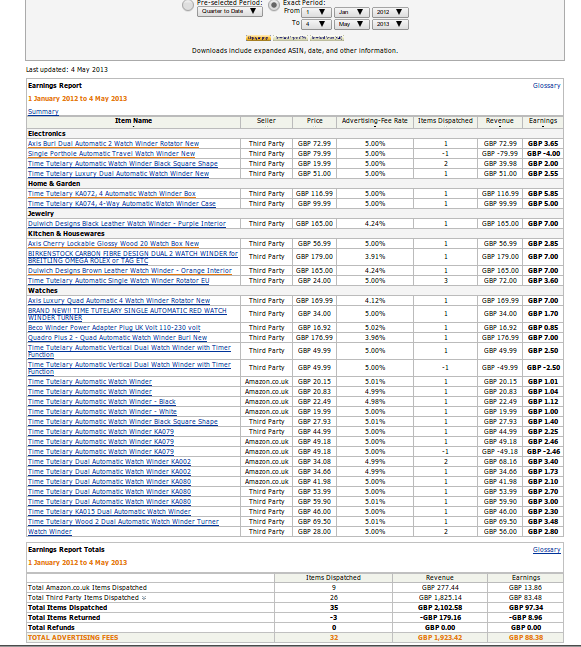Open BRAND NEW TIME TUTELARY SINGLE RED WATCH link
Screen dimensions: 581x647
[127, 314]
